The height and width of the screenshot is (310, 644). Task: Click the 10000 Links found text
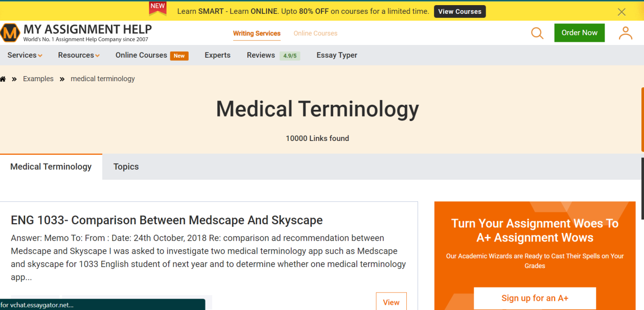317,138
